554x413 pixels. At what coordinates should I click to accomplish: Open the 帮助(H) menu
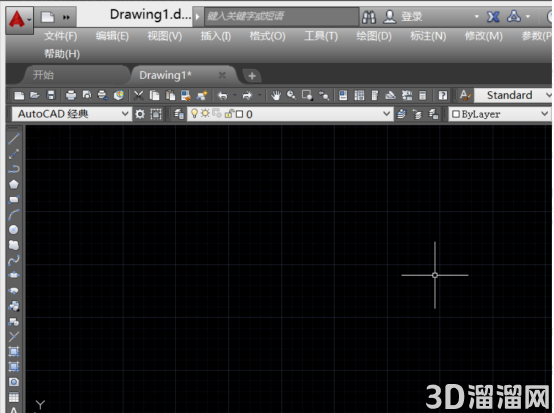click(x=62, y=54)
